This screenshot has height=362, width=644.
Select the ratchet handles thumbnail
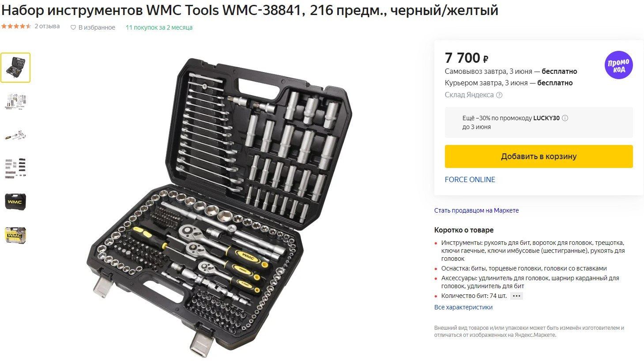pos(15,135)
